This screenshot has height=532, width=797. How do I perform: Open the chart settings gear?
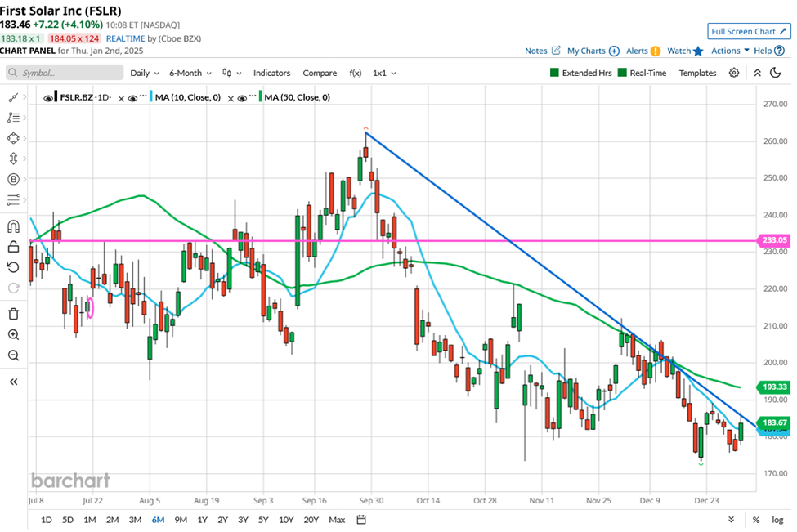pyautogui.click(x=734, y=73)
